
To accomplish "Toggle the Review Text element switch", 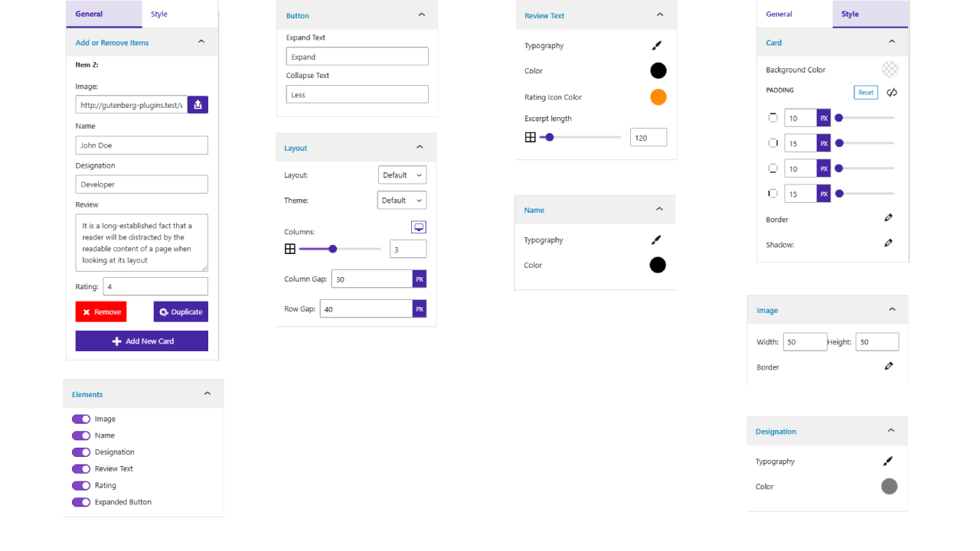I will 81,469.
